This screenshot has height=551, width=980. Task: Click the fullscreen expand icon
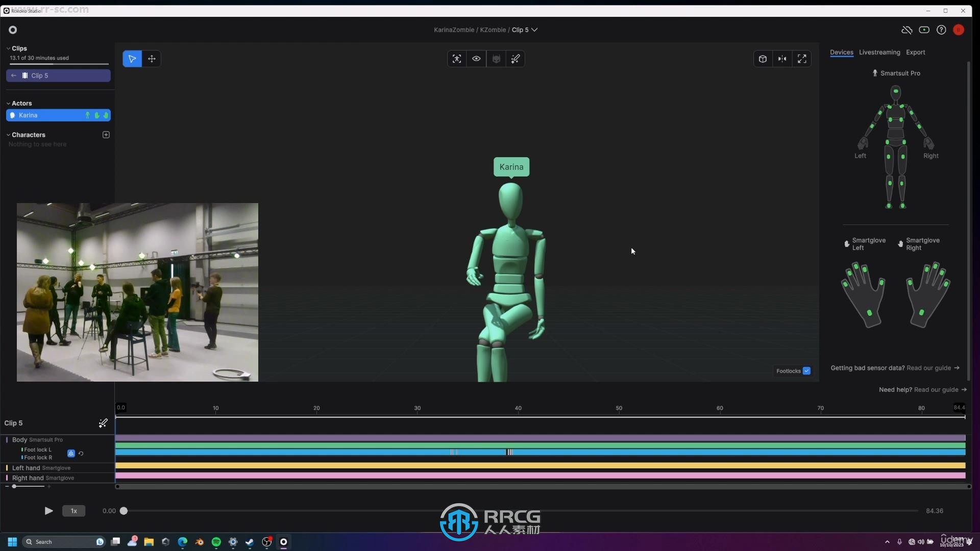pos(802,59)
